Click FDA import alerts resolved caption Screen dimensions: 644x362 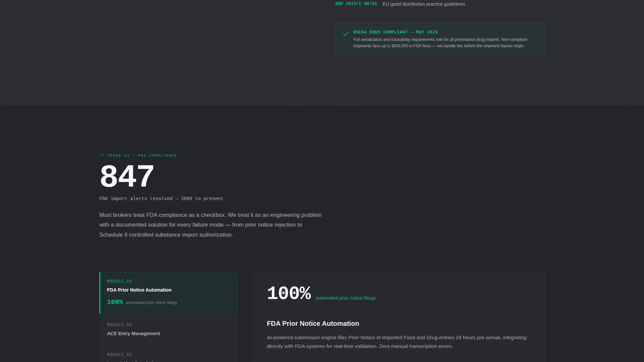161,198
